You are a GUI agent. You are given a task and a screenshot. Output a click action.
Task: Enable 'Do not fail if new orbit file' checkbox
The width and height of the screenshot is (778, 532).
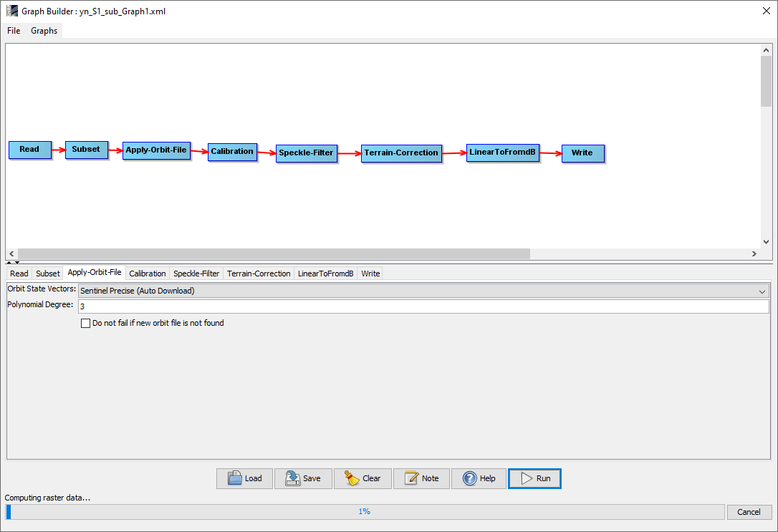point(87,324)
